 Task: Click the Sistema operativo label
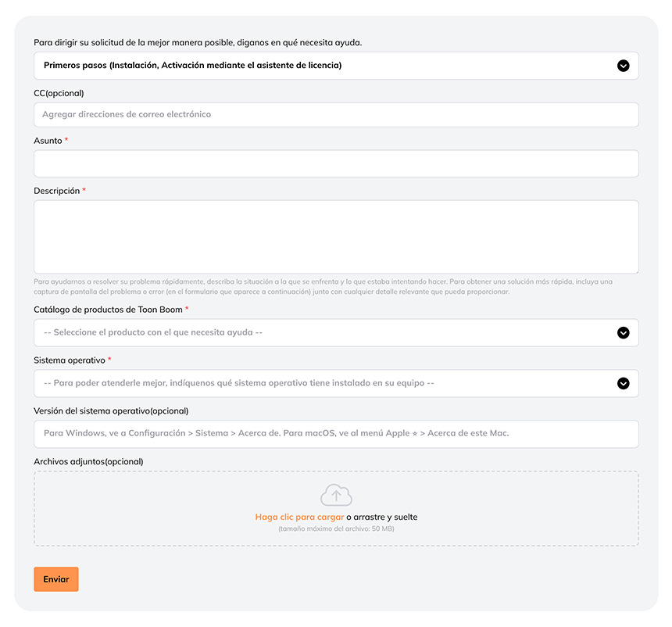[x=70, y=360]
